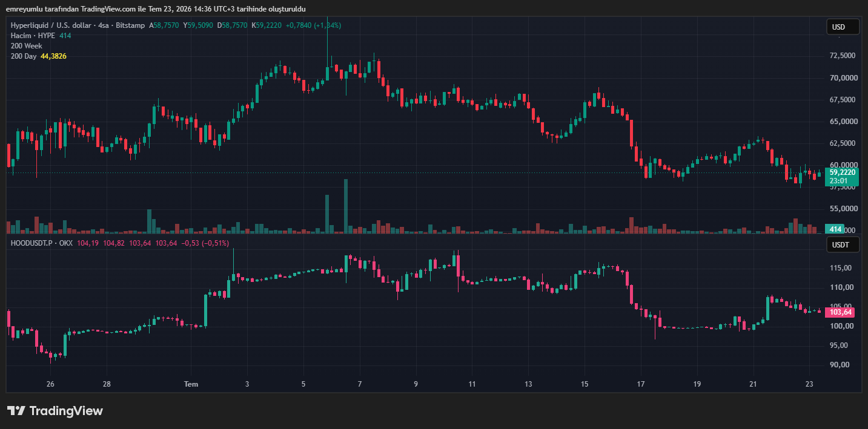Screen dimensions: 868x429
Task: Click the open value A58,7570
Action: (x=165, y=25)
